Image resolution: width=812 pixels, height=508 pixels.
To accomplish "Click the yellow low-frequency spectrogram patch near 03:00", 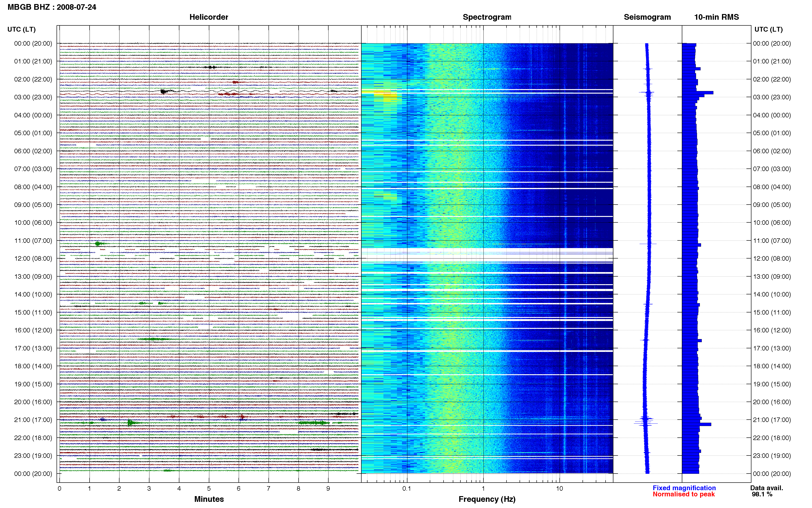I will pos(386,96).
